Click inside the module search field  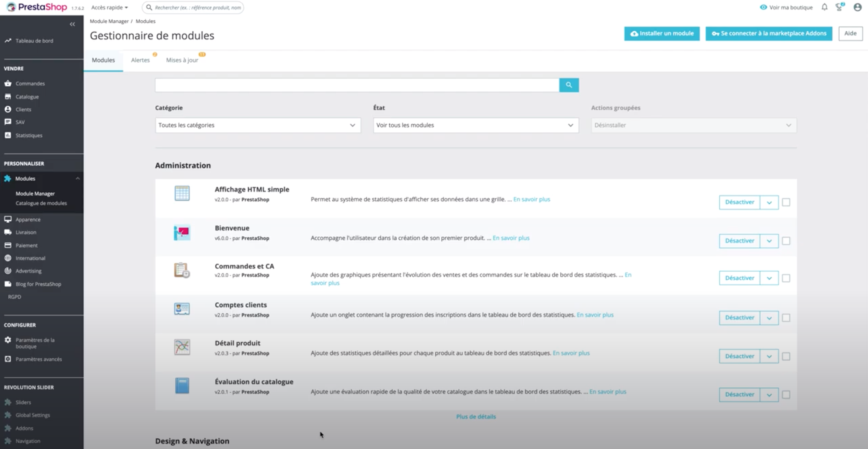click(x=355, y=85)
